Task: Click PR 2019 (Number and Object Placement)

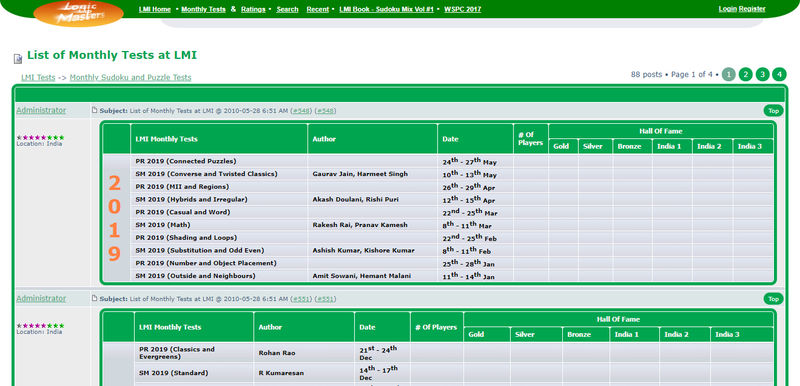Action: [x=206, y=263]
